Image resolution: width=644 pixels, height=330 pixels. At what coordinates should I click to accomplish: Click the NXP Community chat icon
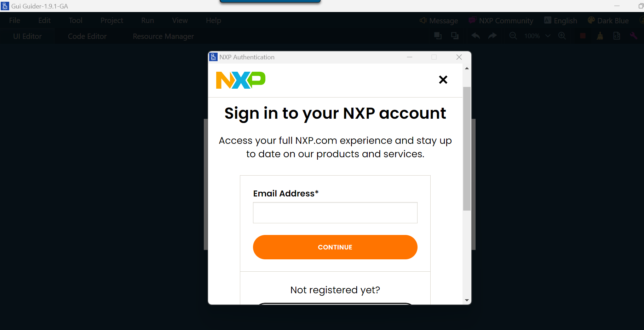pyautogui.click(x=472, y=20)
